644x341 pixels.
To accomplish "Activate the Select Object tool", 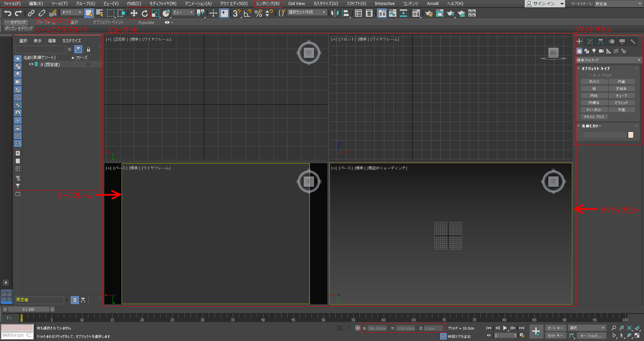I will [x=89, y=13].
